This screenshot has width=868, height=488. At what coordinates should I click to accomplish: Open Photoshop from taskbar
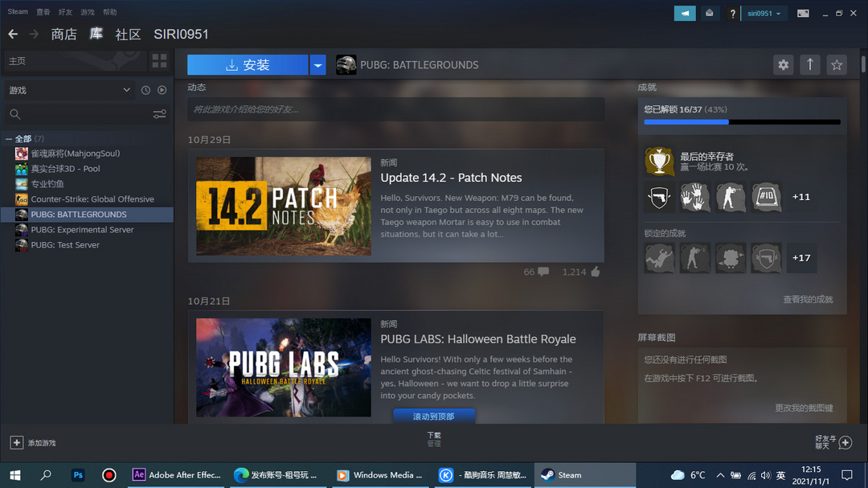point(78,474)
